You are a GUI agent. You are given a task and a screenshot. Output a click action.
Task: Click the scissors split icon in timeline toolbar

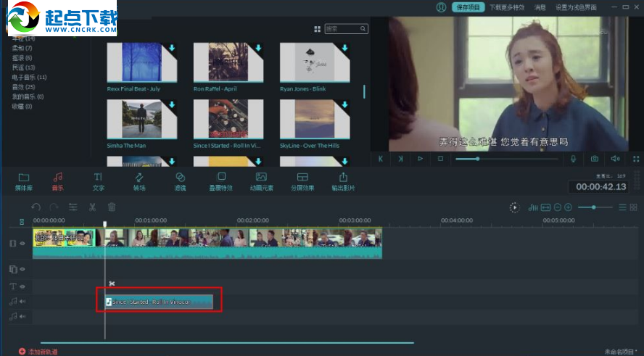tap(93, 207)
